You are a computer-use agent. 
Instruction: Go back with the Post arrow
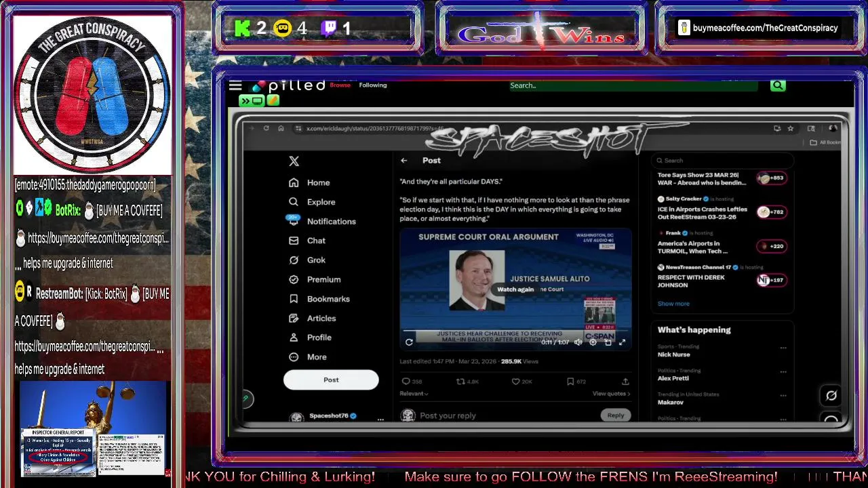pyautogui.click(x=403, y=161)
